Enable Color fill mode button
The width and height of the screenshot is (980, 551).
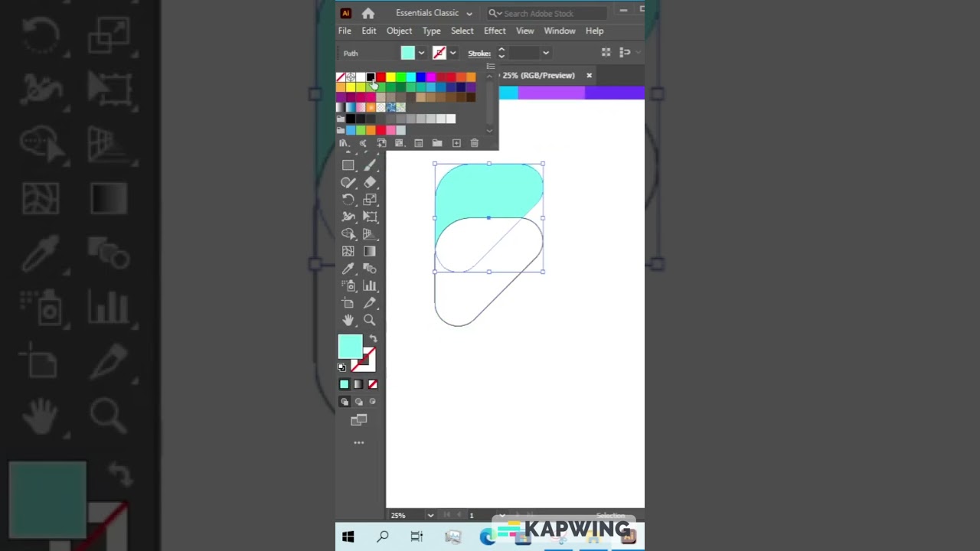coord(344,384)
